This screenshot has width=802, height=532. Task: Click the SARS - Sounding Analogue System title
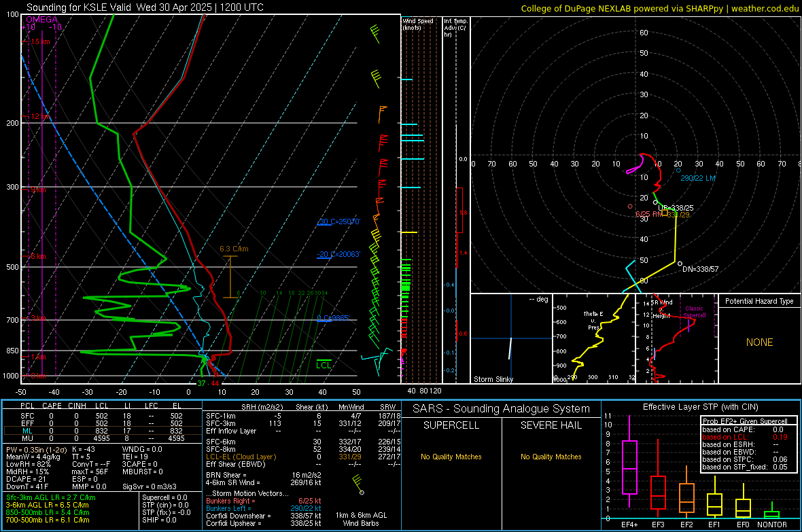point(501,409)
